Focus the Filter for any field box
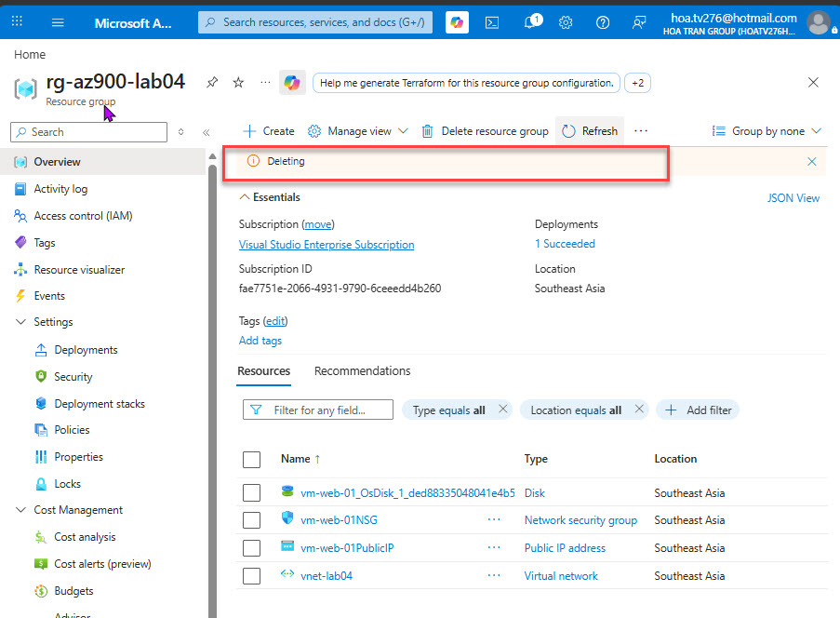The height and width of the screenshot is (618, 840). tap(318, 410)
